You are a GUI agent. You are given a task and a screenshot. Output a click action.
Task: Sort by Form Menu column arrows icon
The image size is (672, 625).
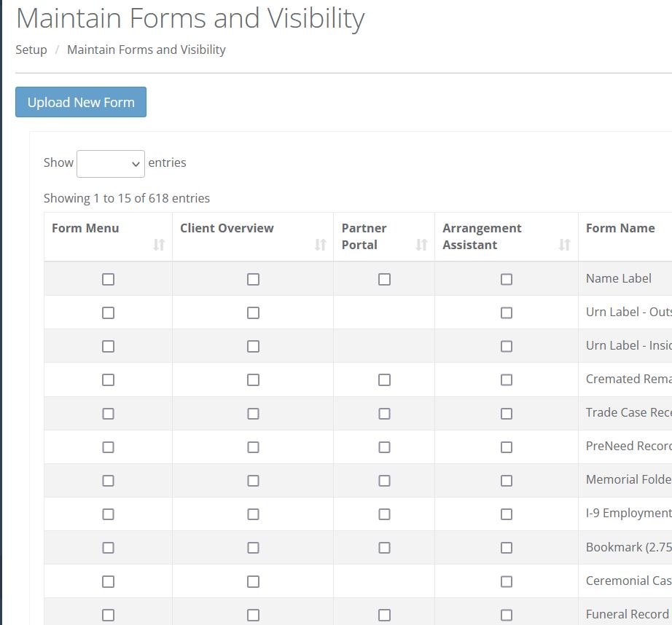(159, 245)
